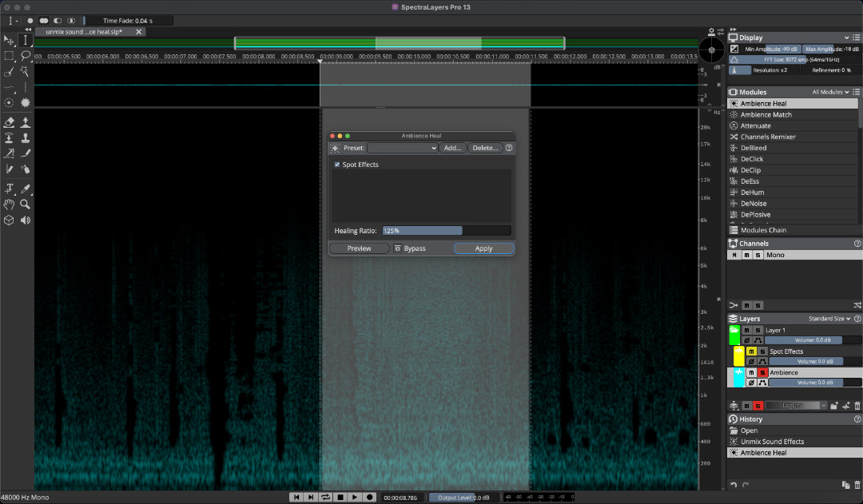
Task: Mute the Ambience layer
Action: [x=751, y=372]
